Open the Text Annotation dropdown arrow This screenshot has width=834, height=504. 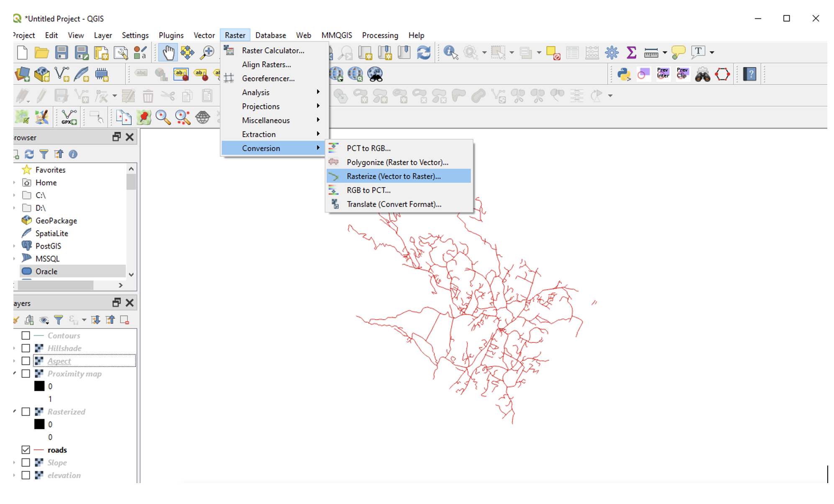pos(712,53)
